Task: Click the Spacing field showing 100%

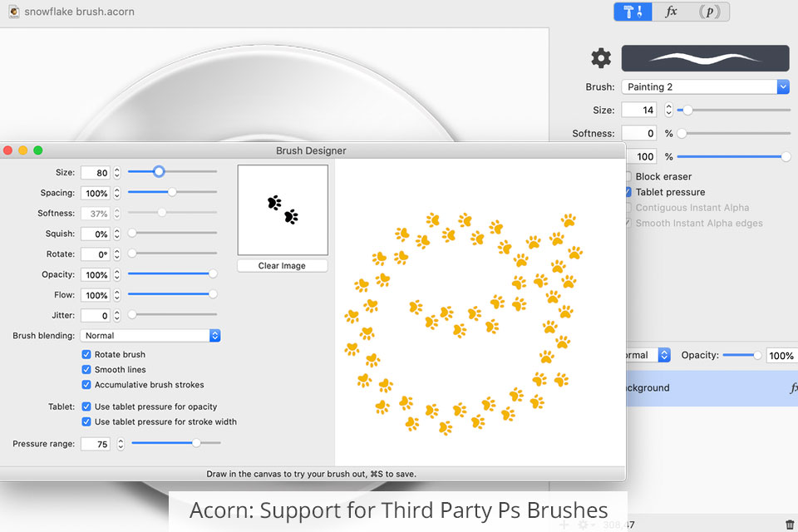Action: pos(96,193)
